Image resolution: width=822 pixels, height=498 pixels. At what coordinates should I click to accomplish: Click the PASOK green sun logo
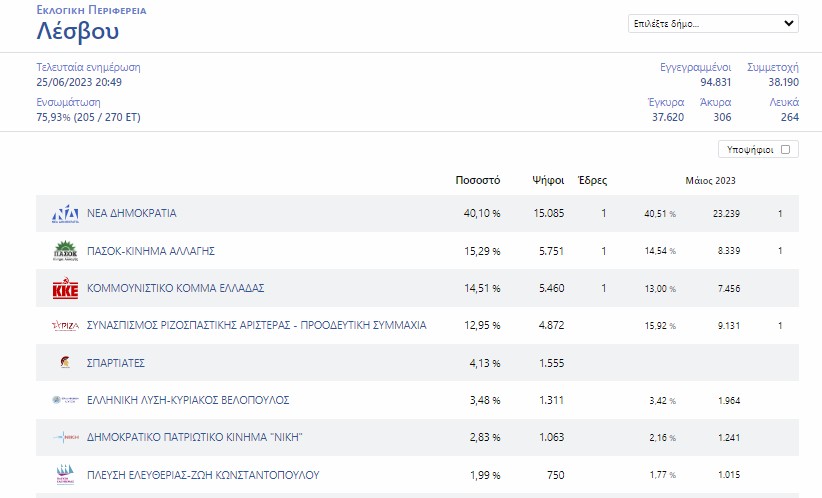point(64,251)
